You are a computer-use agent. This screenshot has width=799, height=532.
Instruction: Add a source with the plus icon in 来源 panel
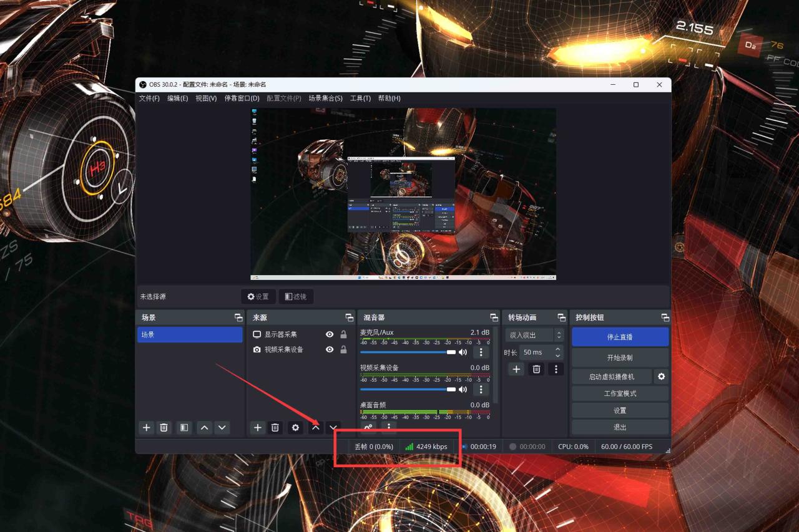[x=257, y=428]
